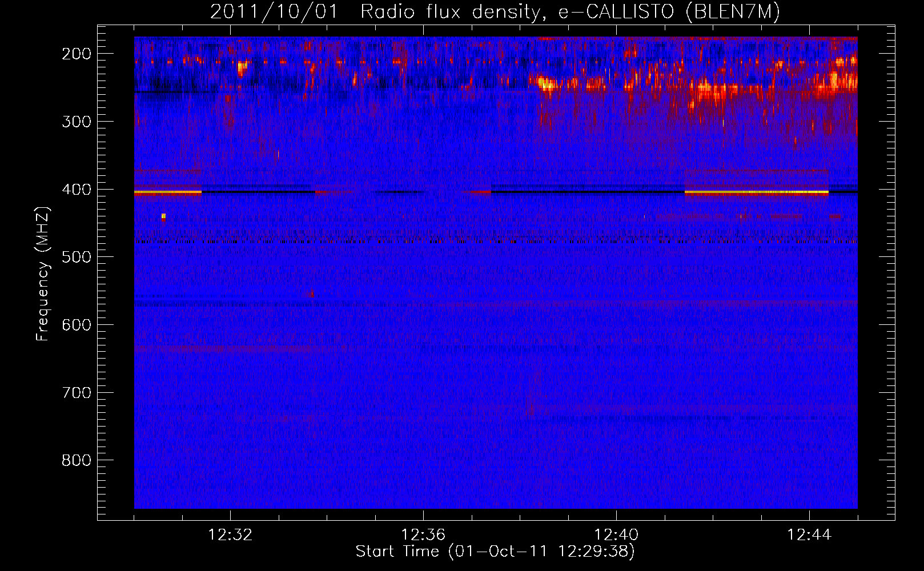The image size is (924, 571).
Task: Click the '12:36' time axis label
Action: [423, 535]
